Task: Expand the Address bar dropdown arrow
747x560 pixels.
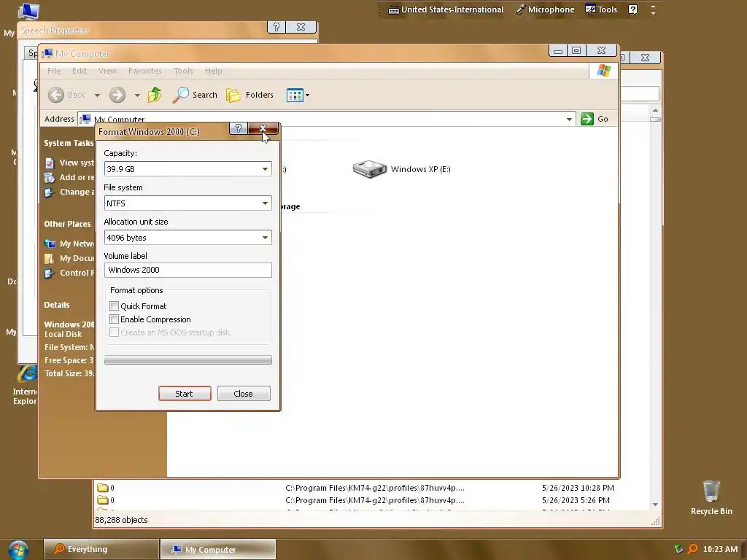Action: tap(569, 119)
